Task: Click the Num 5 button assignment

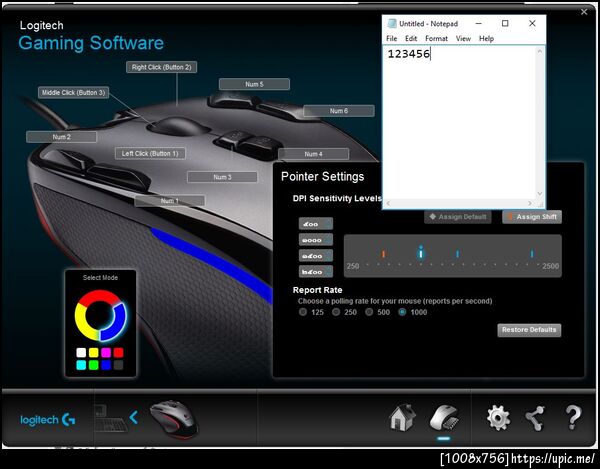Action: coord(254,84)
